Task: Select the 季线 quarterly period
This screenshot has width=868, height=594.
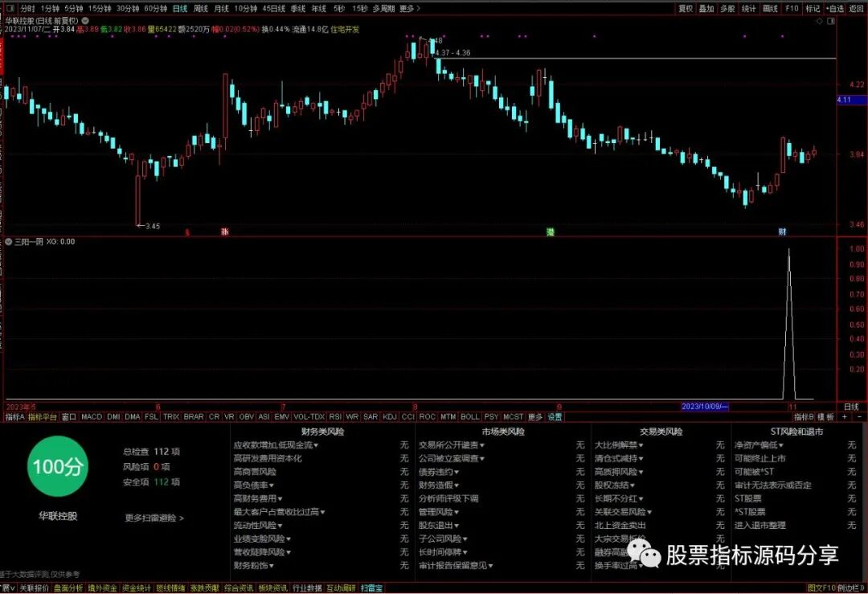Action: (298, 8)
